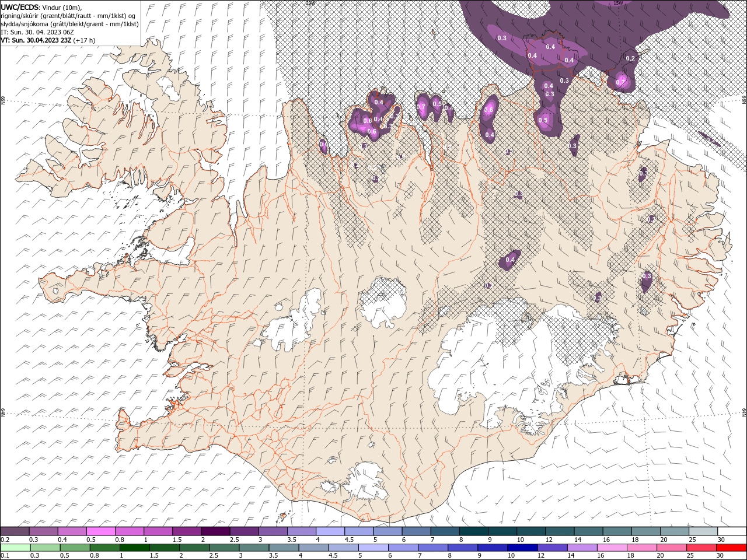Screen dimensions: 747x560
Task: Pick the palest green 0.1 swatch, lower legend row
Action: point(15,548)
